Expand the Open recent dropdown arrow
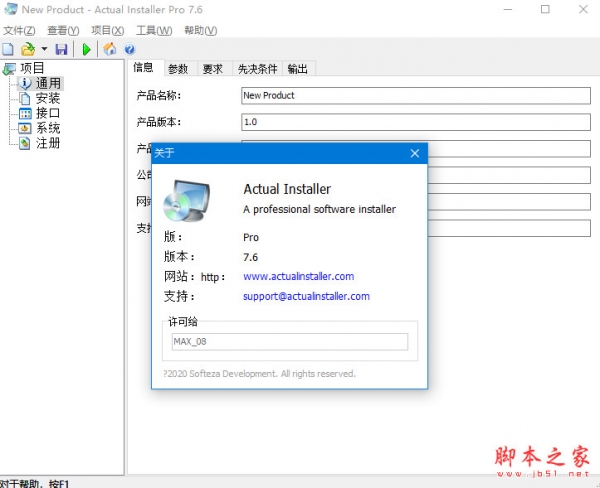Screen dimensions: 600x488 click(44, 49)
